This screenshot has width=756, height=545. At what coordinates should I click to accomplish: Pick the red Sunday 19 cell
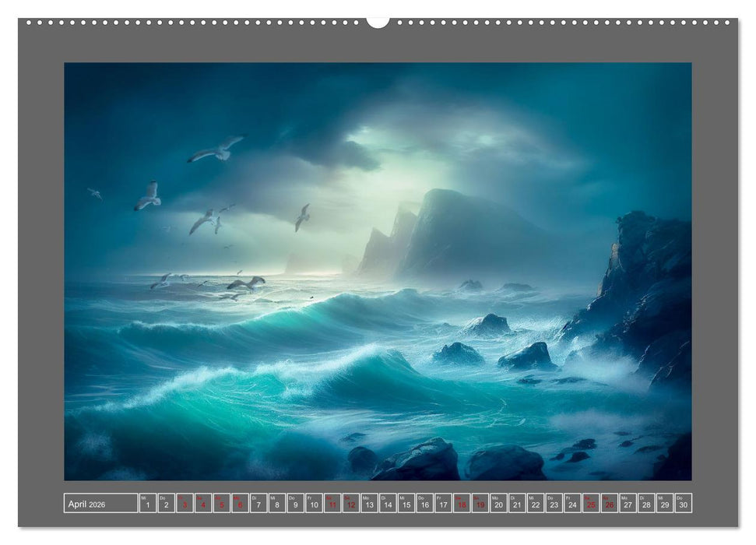pos(480,504)
